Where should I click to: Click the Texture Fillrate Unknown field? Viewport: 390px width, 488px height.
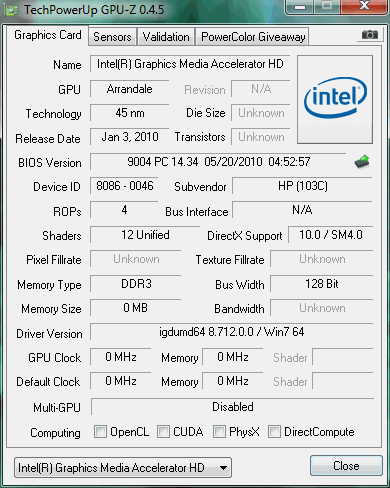pos(322,259)
